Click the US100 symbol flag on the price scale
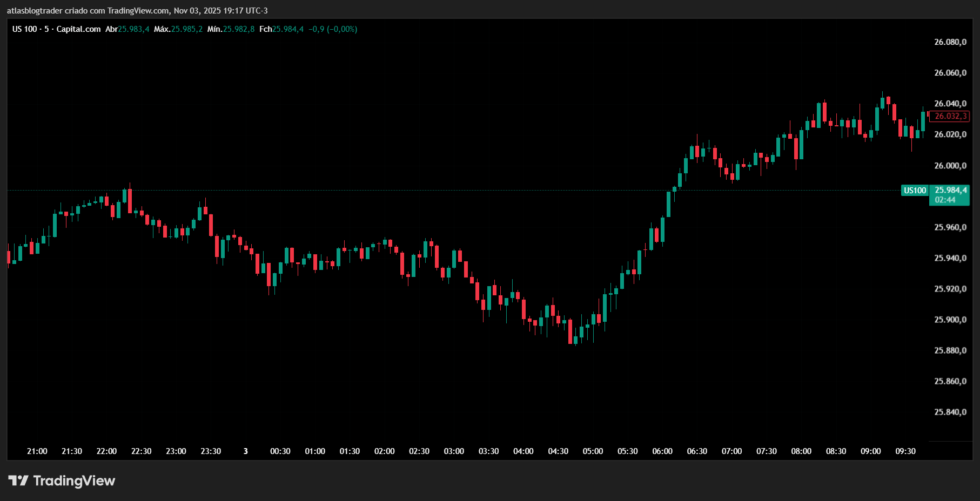This screenshot has width=980, height=501. click(x=915, y=190)
